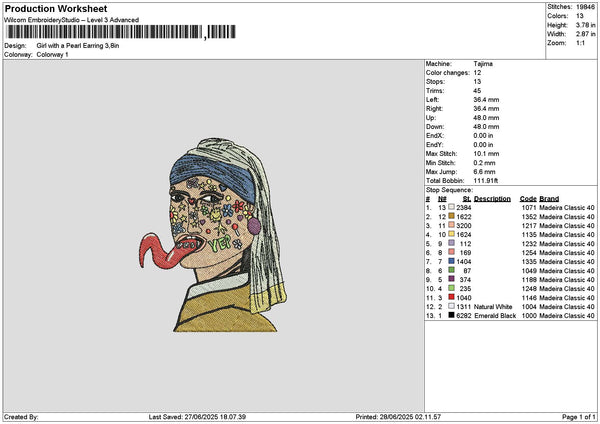Viewport: 600px width, 424px height.
Task: Click the purple swatch for code 1188
Action: click(x=452, y=279)
